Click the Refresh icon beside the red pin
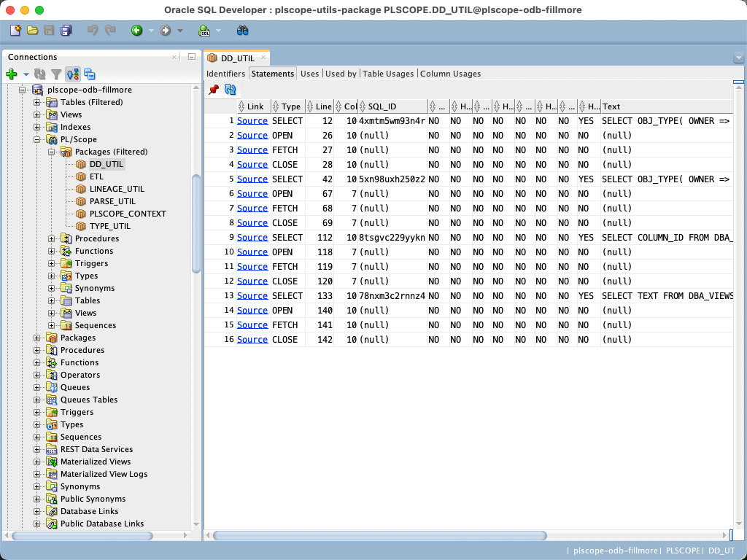The width and height of the screenshot is (747, 560). click(x=231, y=90)
